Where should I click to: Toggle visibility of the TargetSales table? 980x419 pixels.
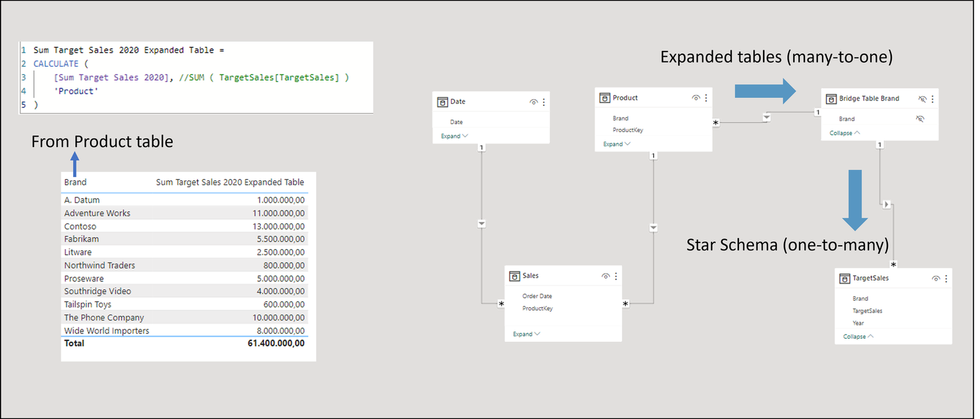click(936, 278)
